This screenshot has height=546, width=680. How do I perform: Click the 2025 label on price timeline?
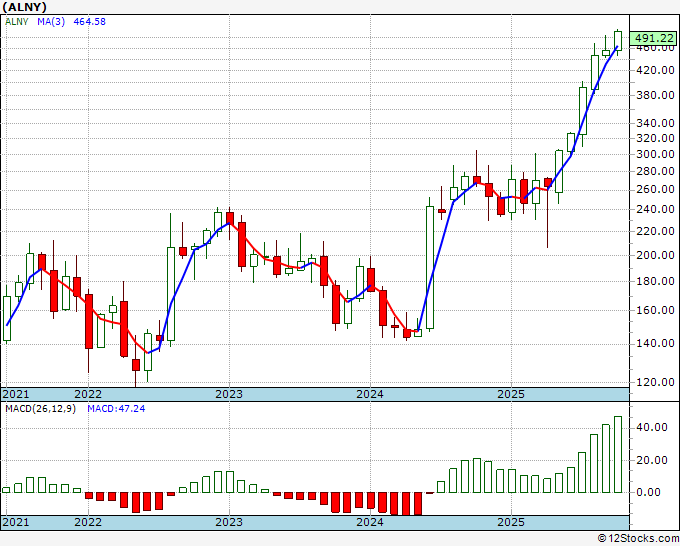click(x=511, y=394)
